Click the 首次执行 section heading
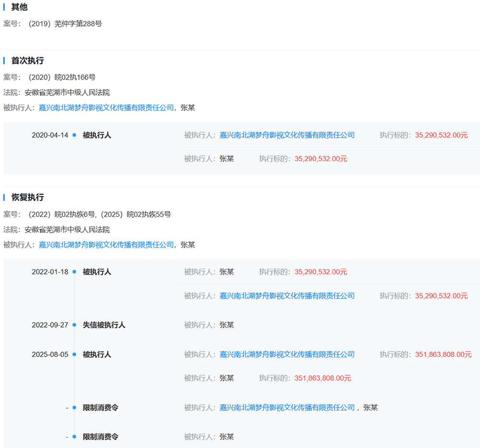 pos(27,61)
